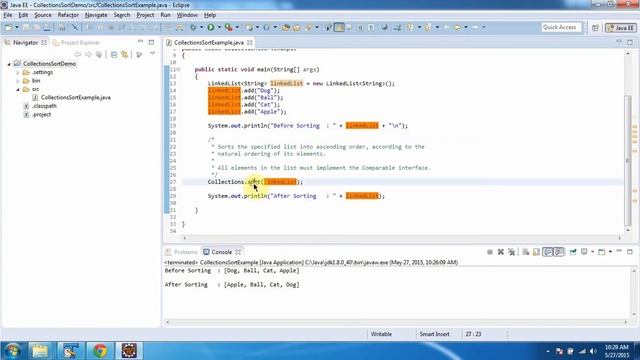This screenshot has width=640, height=360.
Task: Toggle Show Console When Standard Error Changes
Action: (x=559, y=252)
